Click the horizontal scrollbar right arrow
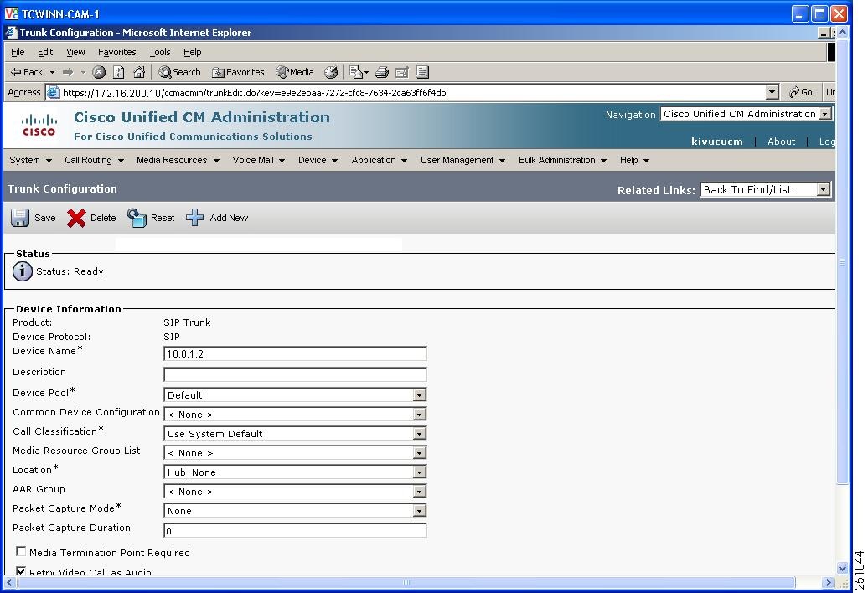This screenshot has width=868, height=593. pos(828,582)
